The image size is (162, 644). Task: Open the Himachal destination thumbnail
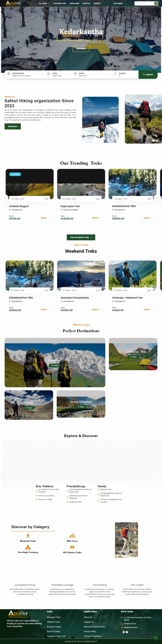[x=133, y=354]
